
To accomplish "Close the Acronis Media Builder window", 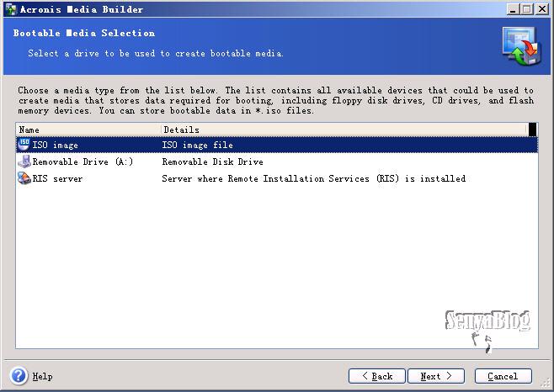I will point(542,9).
